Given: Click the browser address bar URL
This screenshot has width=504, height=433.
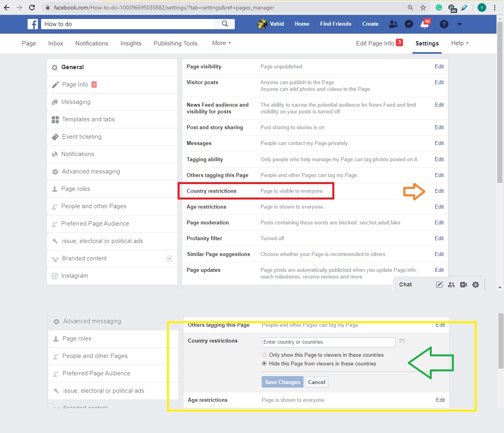Looking at the screenshot, I should (164, 8).
